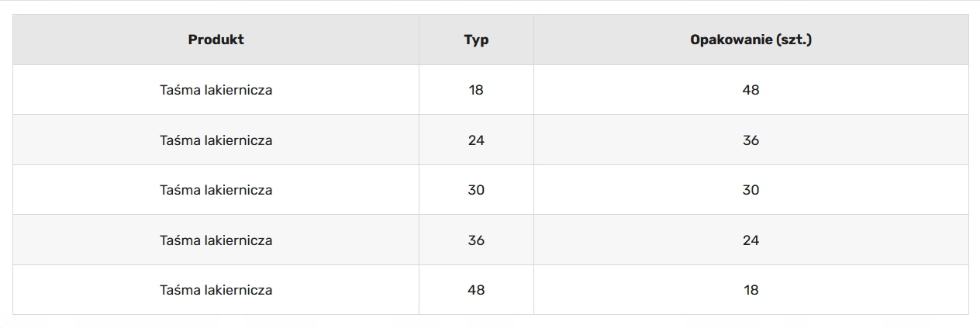This screenshot has width=980, height=328.
Task: Click packaging quantity 48 in the Opakowanie column
Action: 751,90
